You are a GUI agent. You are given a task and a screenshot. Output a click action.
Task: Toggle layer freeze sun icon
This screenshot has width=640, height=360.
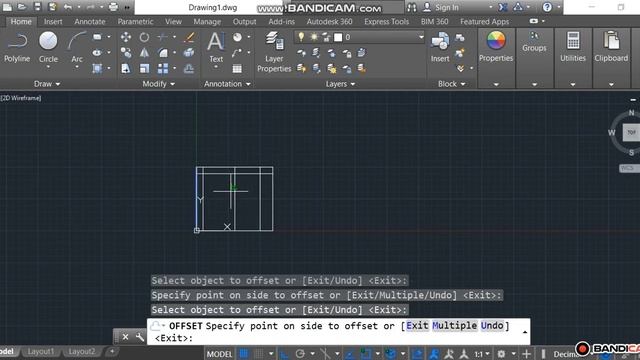[x=314, y=37]
